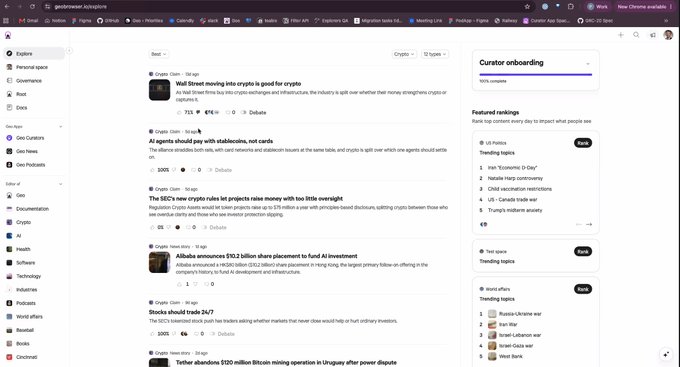This screenshot has width=680, height=367.
Task: Downvote the Alibaba share placement story
Action: [195, 284]
